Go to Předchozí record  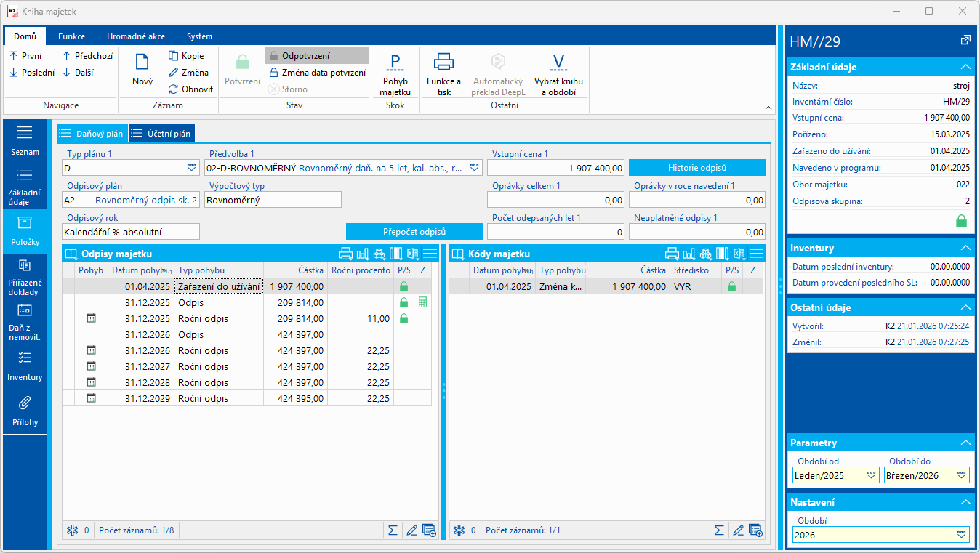pyautogui.click(x=87, y=56)
